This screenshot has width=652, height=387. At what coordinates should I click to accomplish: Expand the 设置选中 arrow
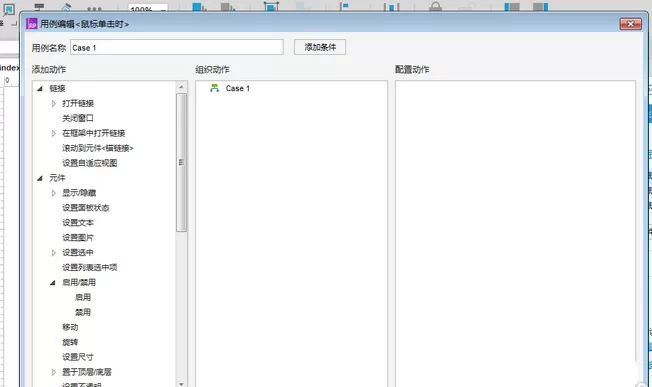coord(53,253)
